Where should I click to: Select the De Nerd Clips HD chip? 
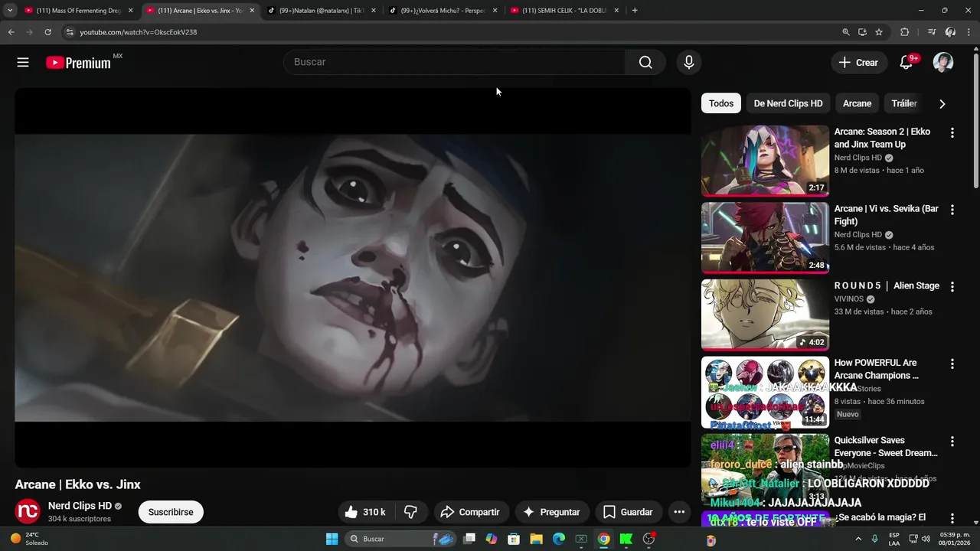788,103
